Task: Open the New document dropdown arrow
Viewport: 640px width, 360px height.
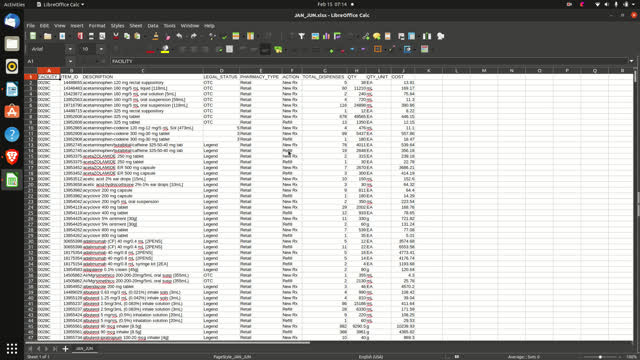Action: coord(40,36)
